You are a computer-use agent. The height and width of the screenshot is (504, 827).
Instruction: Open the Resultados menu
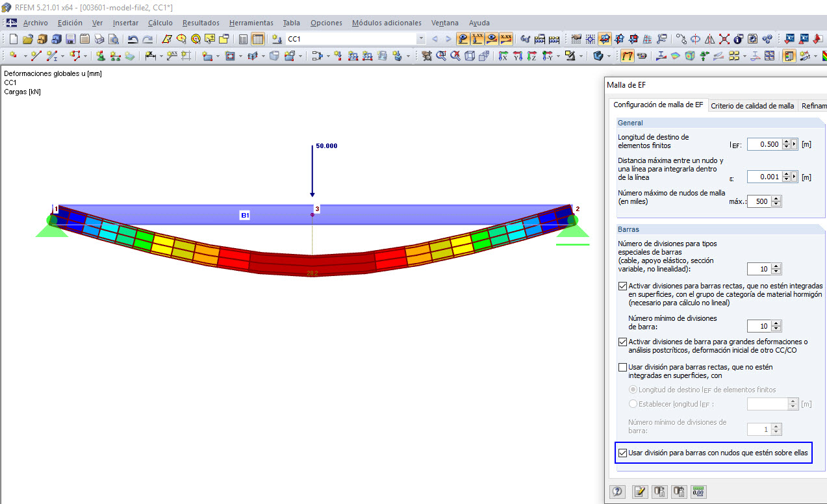point(201,23)
